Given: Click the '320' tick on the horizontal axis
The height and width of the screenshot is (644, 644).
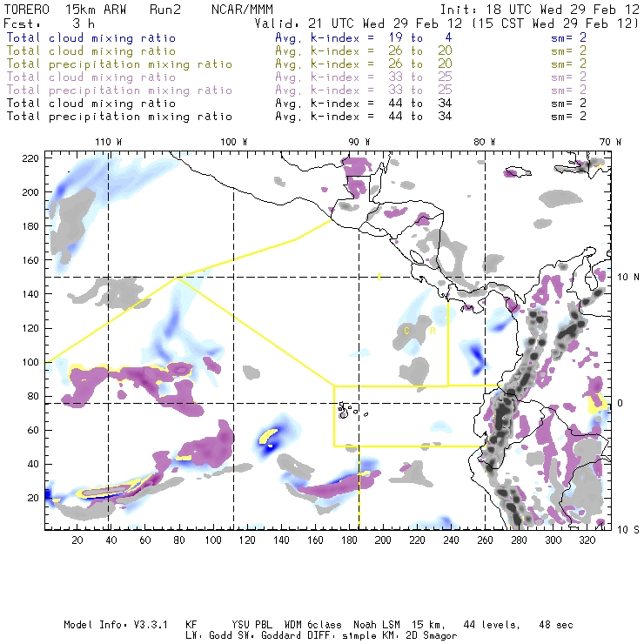Looking at the screenshot, I should coord(587,540).
